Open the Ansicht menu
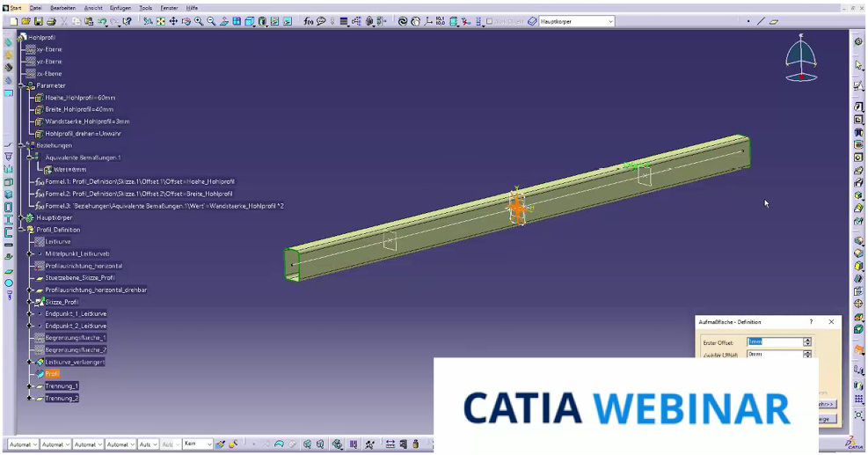The image size is (868, 455). (93, 8)
